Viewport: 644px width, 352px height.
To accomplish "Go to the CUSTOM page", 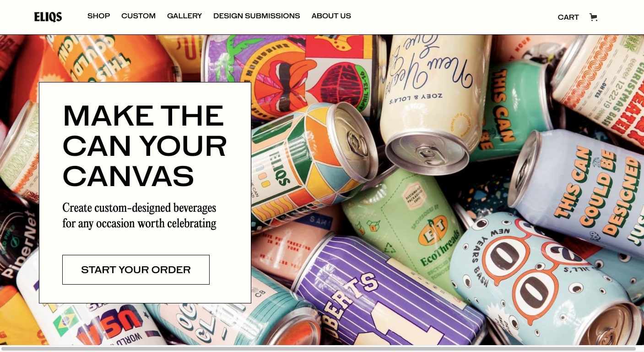I will (x=138, y=16).
